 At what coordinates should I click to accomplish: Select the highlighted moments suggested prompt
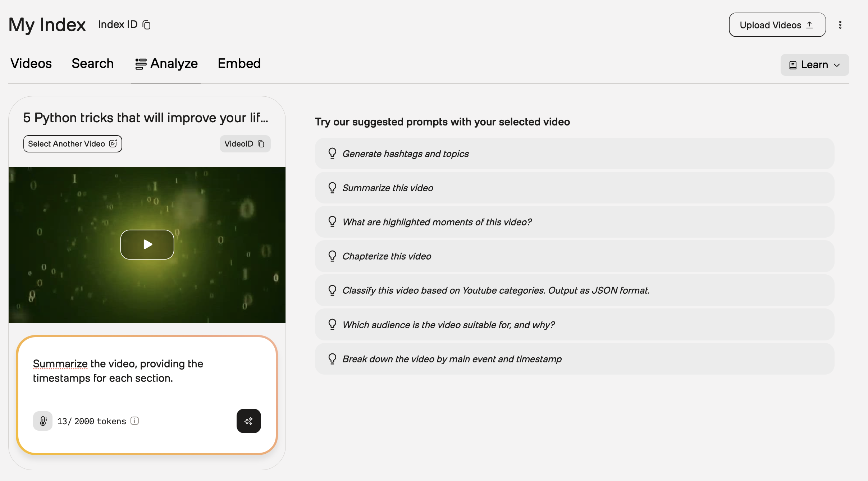[x=437, y=222]
